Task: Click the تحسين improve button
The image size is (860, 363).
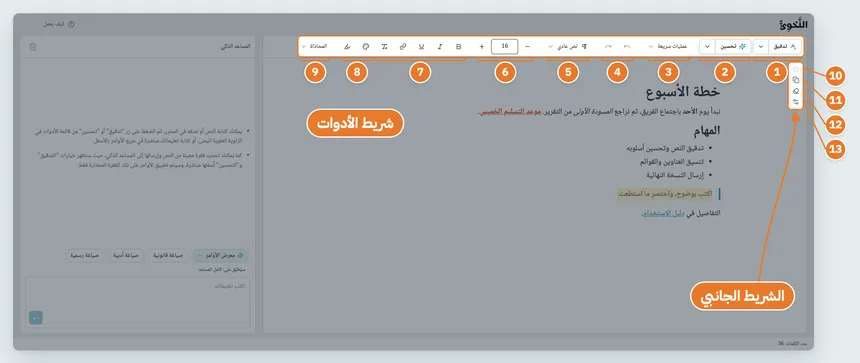Action: [x=733, y=47]
